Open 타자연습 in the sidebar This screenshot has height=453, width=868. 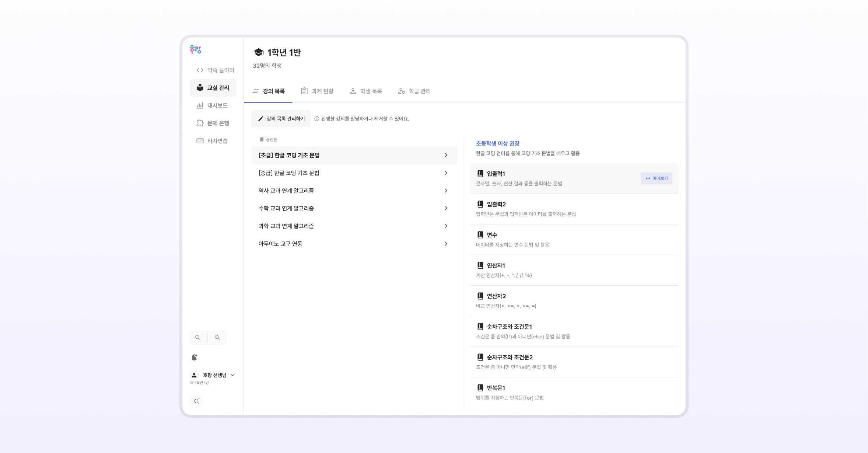pyautogui.click(x=213, y=141)
